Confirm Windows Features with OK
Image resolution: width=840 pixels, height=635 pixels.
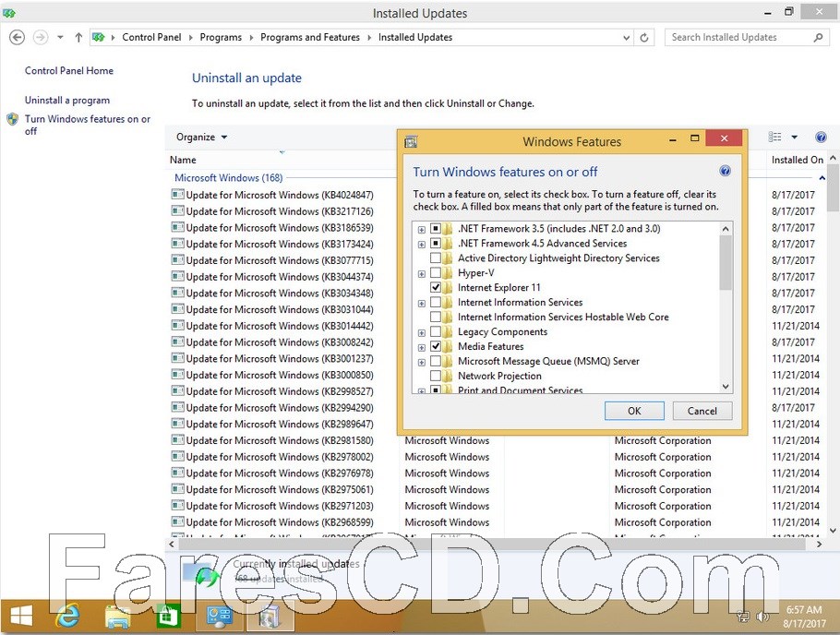(x=634, y=411)
